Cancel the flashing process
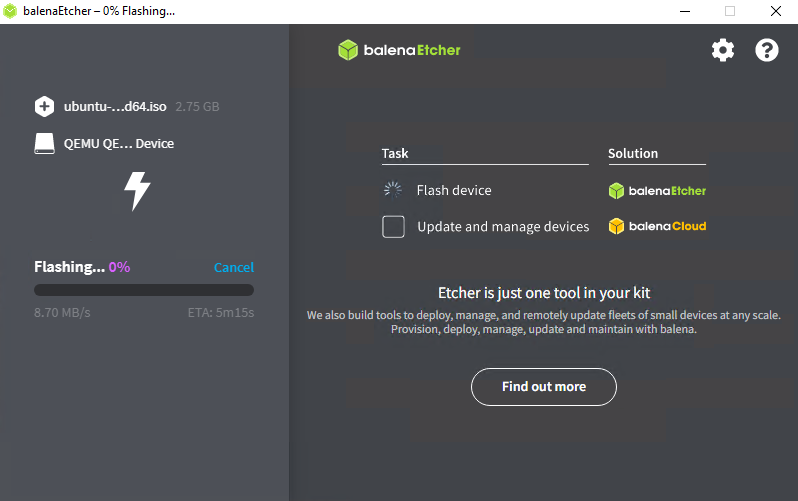This screenshot has width=798, height=501. click(234, 267)
